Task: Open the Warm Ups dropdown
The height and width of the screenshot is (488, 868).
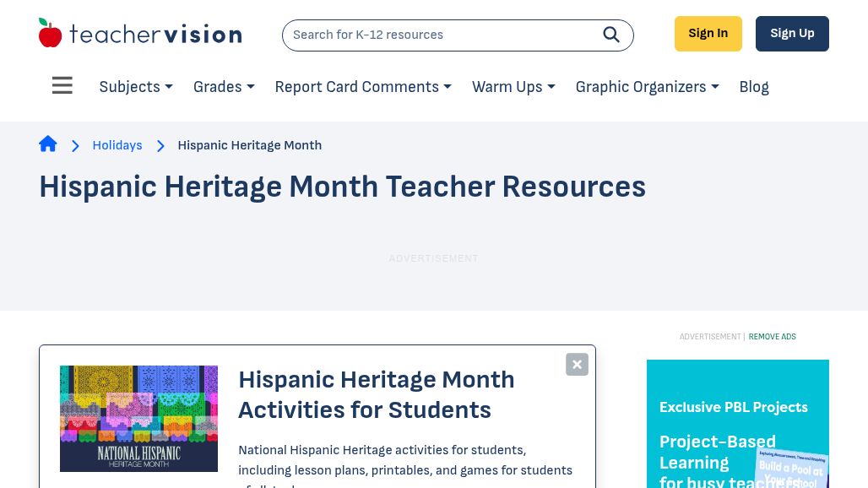Action: (513, 87)
